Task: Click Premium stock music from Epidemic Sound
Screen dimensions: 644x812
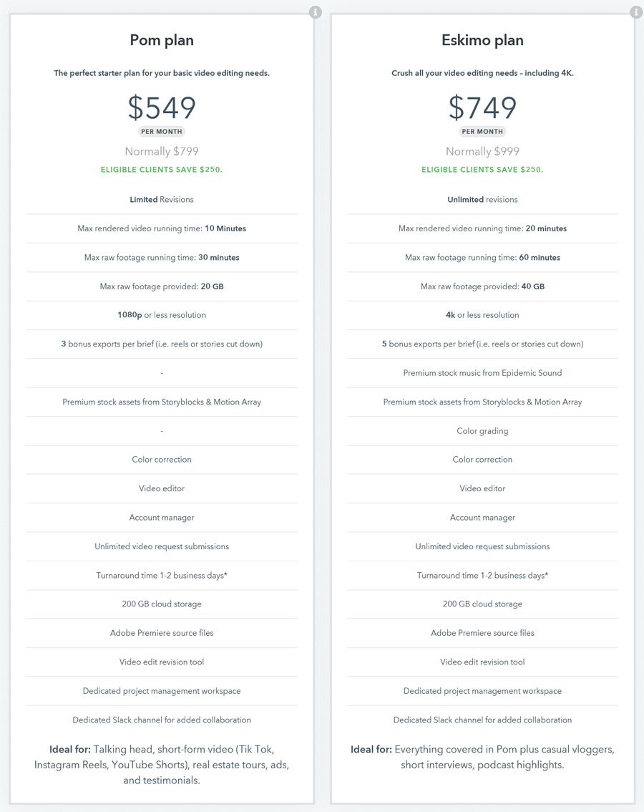Action: tap(482, 373)
